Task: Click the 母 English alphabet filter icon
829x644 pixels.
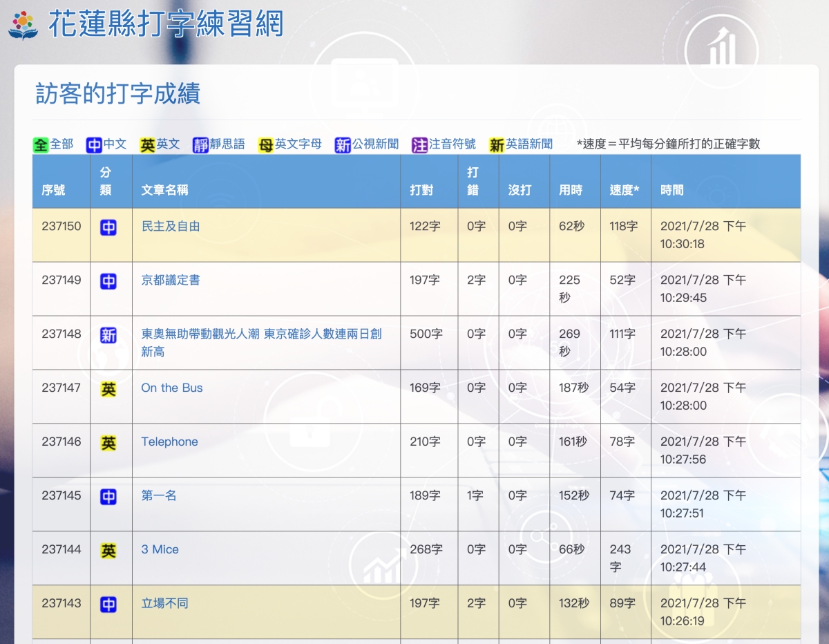Action: [x=266, y=145]
